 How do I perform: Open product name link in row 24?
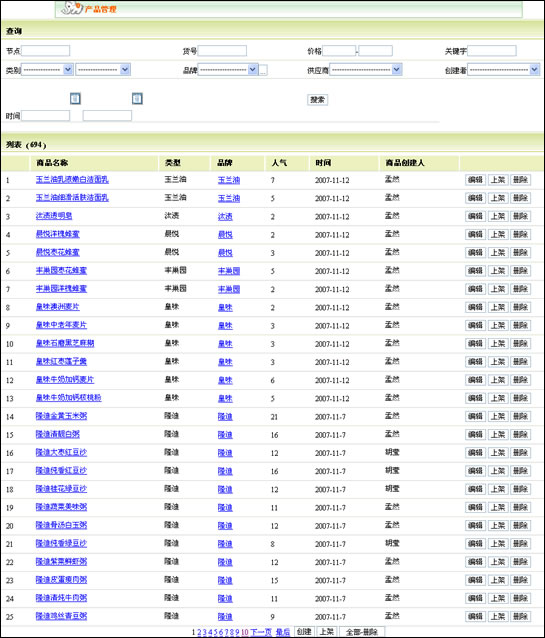61,598
